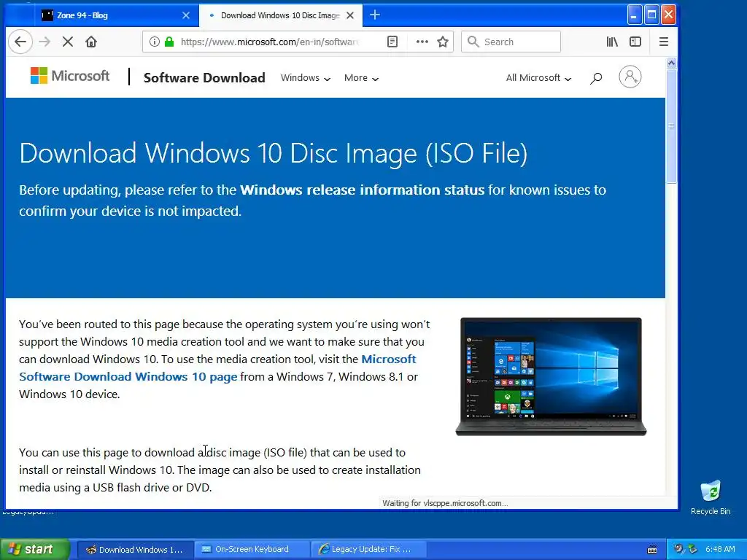
Task: Expand the All Microsoft dropdown
Action: pyautogui.click(x=538, y=77)
